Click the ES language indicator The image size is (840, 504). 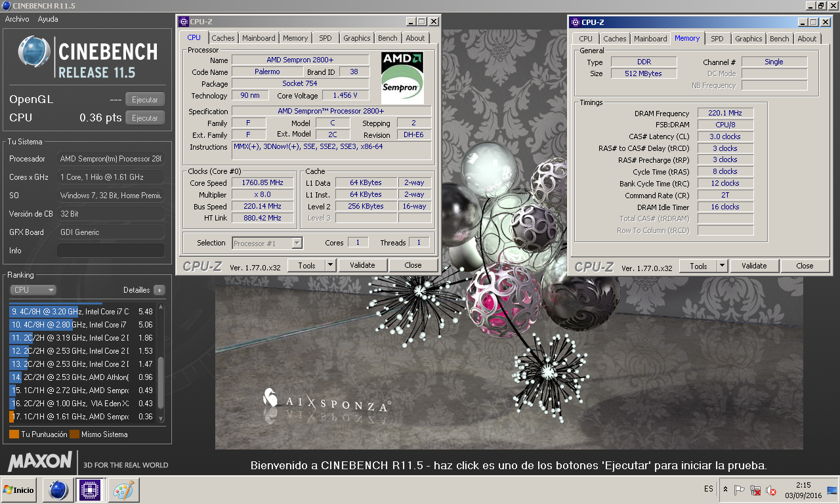point(709,489)
